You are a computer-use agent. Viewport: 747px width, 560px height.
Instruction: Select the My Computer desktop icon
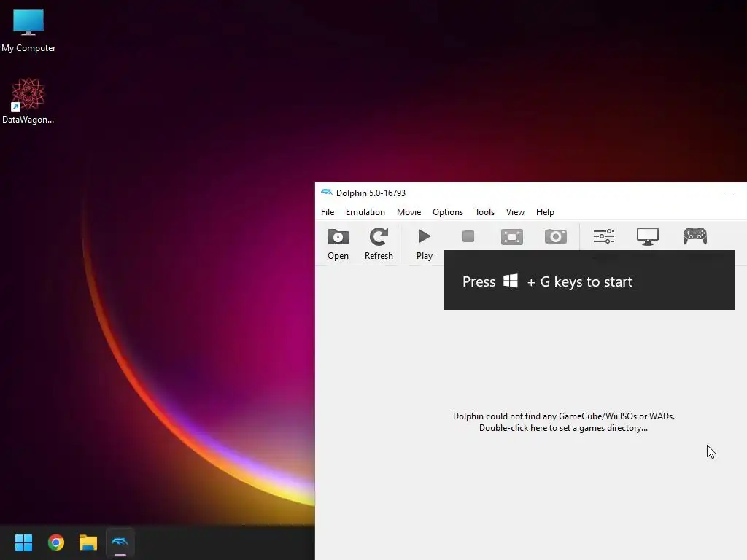click(28, 31)
